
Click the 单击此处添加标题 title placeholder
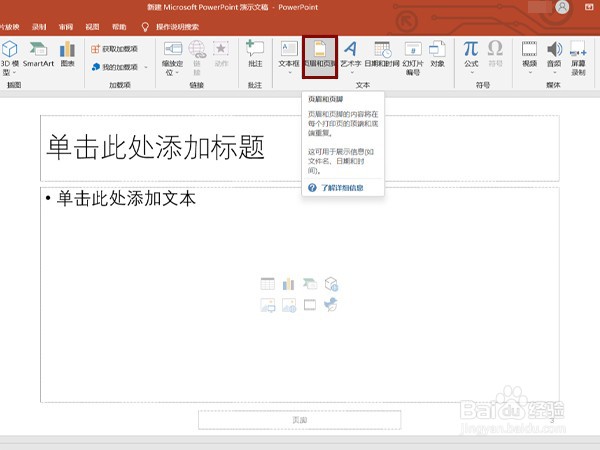(x=300, y=148)
